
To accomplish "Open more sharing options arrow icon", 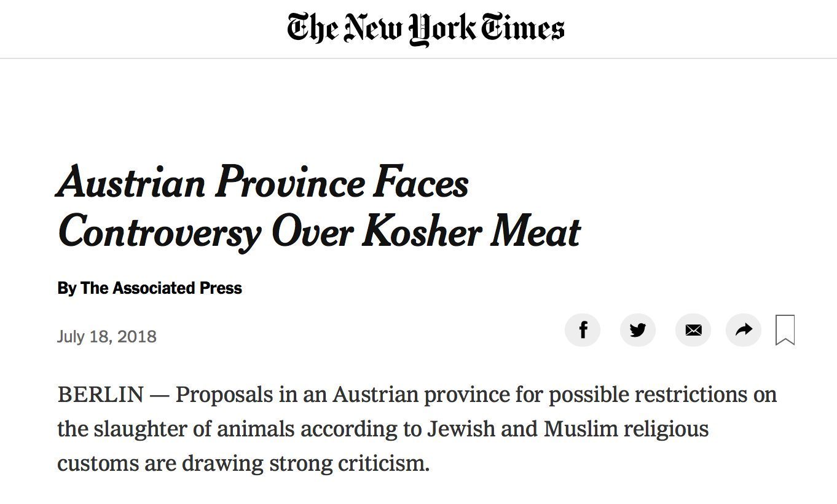I will click(x=744, y=330).
